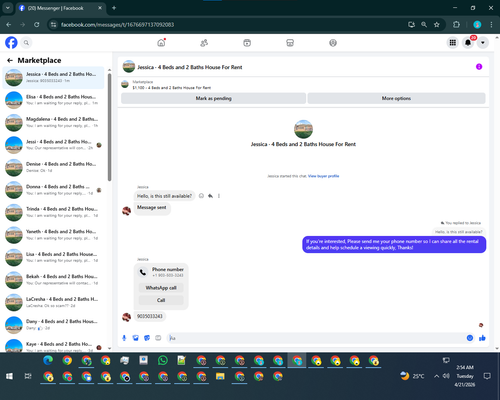Viewport: 500px width, 400px height.
Task: Click the conversation list scrollbar
Action: [109, 127]
